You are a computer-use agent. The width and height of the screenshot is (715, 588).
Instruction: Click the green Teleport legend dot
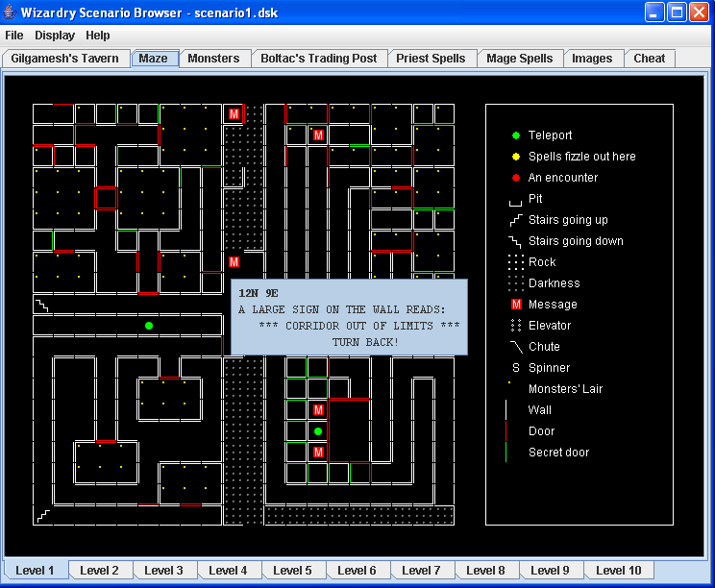coord(516,135)
